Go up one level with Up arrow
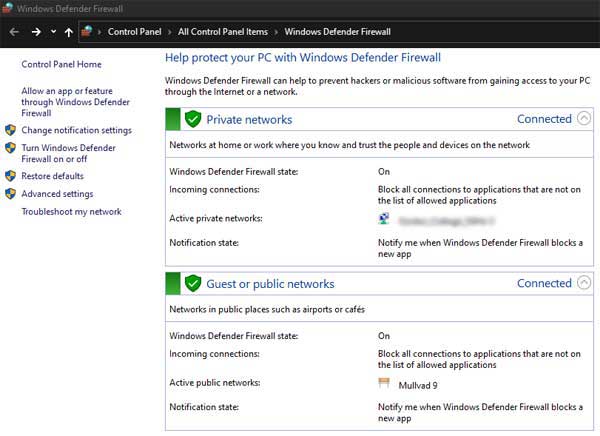Viewport: 600px width, 436px height. [x=68, y=32]
